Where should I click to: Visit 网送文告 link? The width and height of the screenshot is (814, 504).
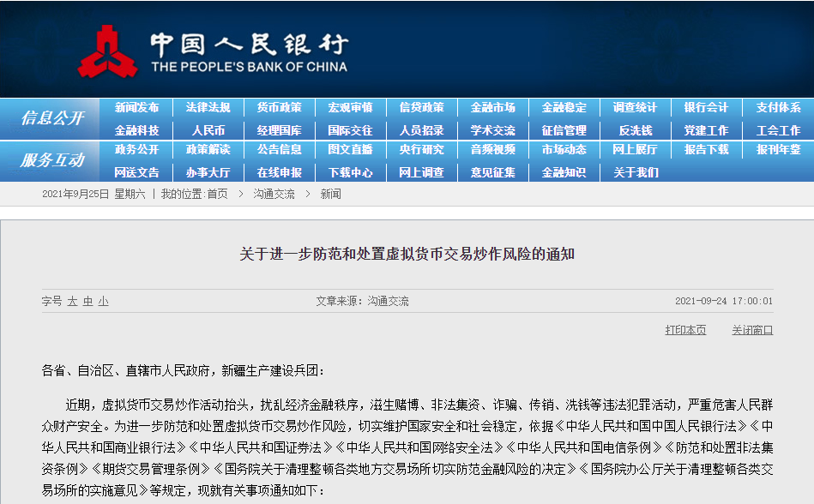pos(136,172)
